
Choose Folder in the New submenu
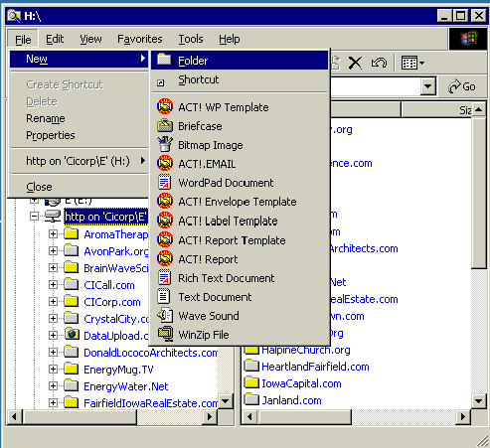click(240, 61)
